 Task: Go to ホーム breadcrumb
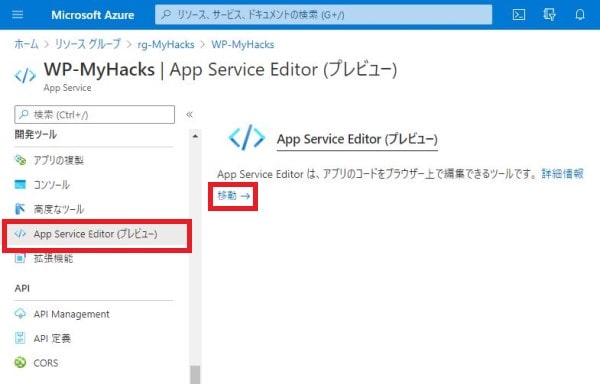coord(26,44)
